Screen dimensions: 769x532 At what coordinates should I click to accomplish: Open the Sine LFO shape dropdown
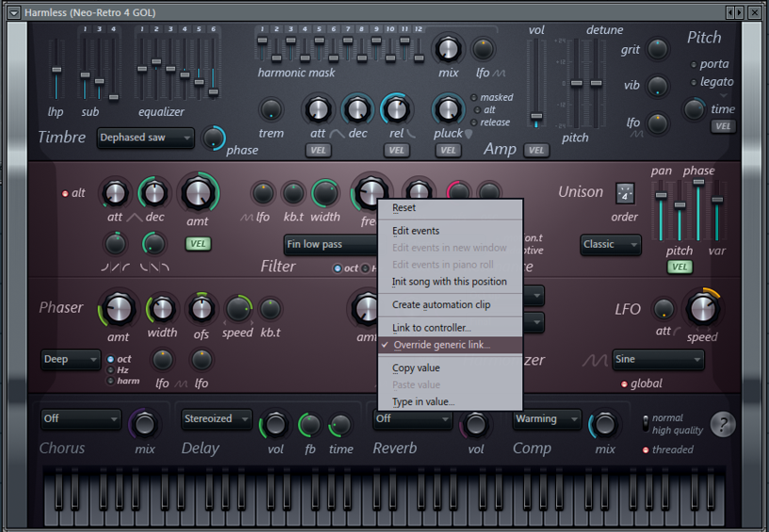coord(658,360)
